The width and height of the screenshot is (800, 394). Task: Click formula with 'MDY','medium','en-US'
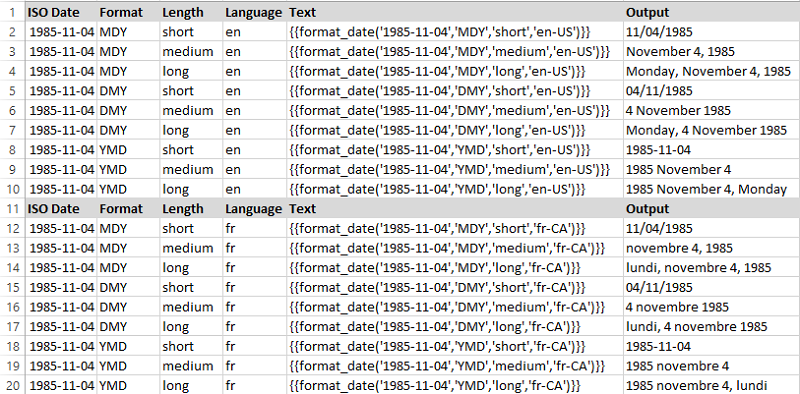(455, 52)
